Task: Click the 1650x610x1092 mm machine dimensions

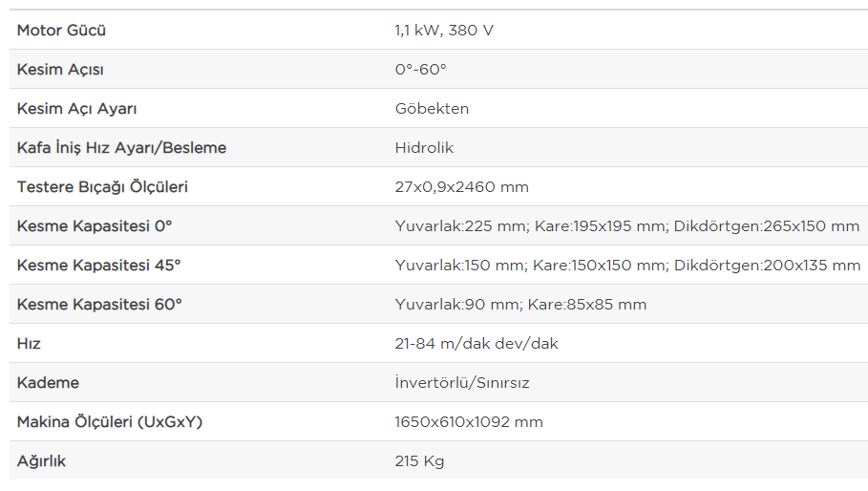Action: coord(469,422)
